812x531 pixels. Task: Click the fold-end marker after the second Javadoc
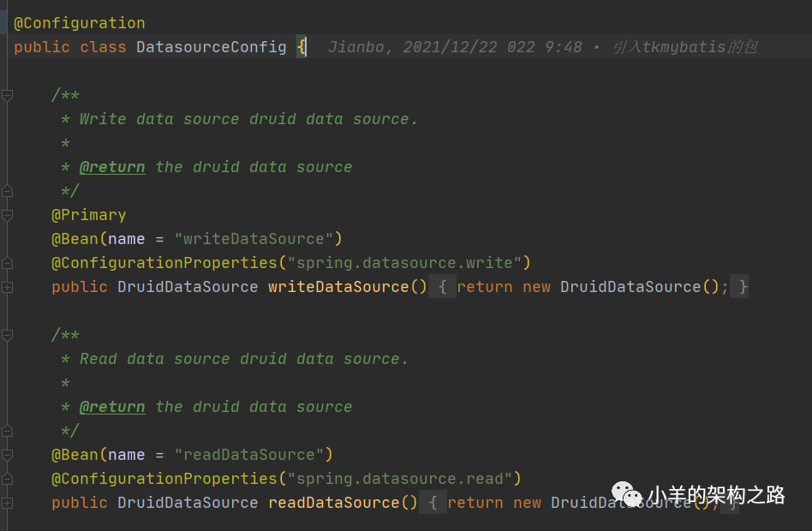pos(8,431)
